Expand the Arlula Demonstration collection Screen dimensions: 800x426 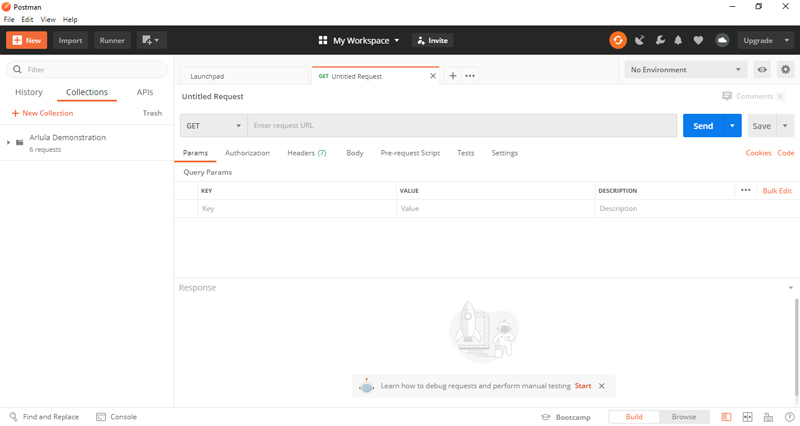8,142
